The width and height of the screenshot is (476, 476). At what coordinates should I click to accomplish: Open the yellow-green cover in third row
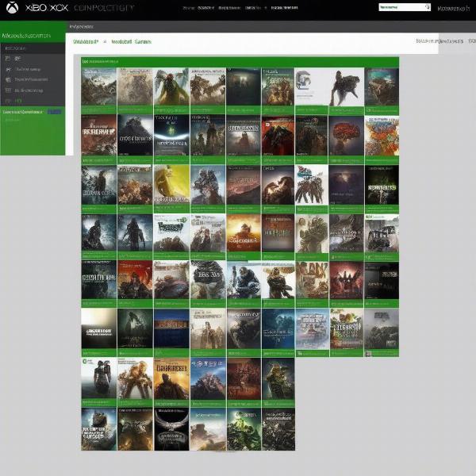171,185
